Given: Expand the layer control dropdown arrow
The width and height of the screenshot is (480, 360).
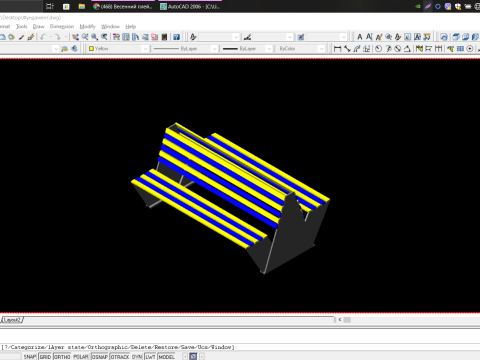Looking at the screenshot, I should (55, 49).
